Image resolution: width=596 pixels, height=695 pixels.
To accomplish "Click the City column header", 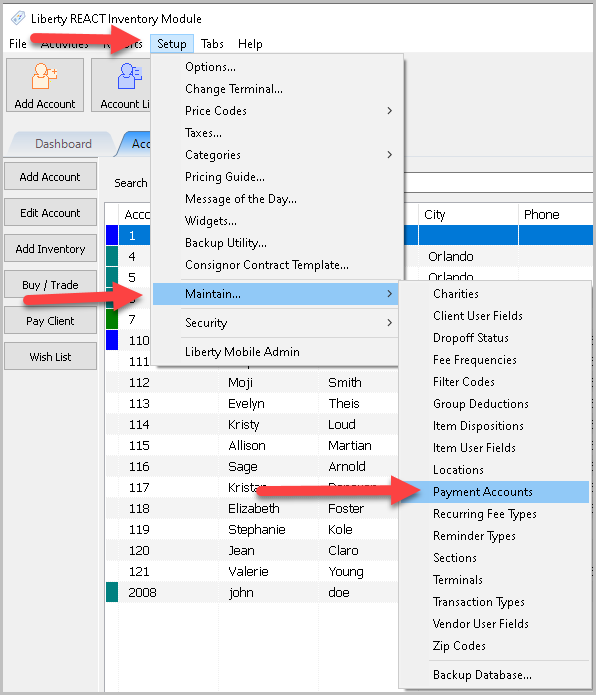I will click(468, 215).
